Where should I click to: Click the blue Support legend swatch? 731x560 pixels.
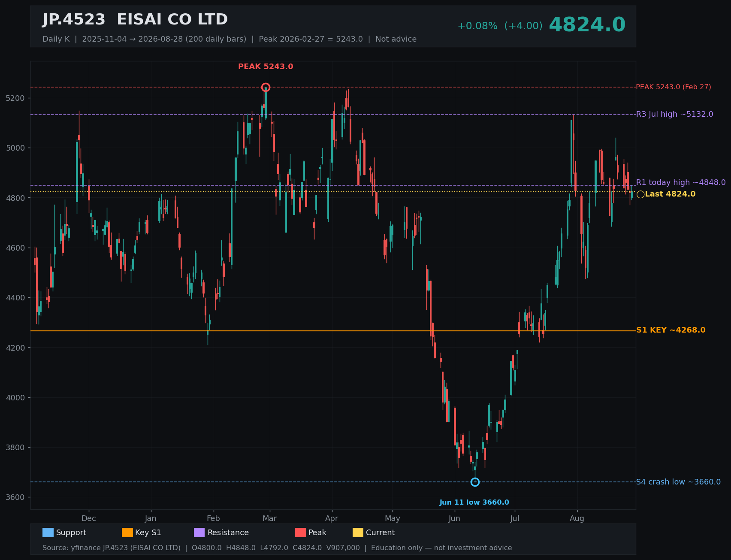click(48, 533)
